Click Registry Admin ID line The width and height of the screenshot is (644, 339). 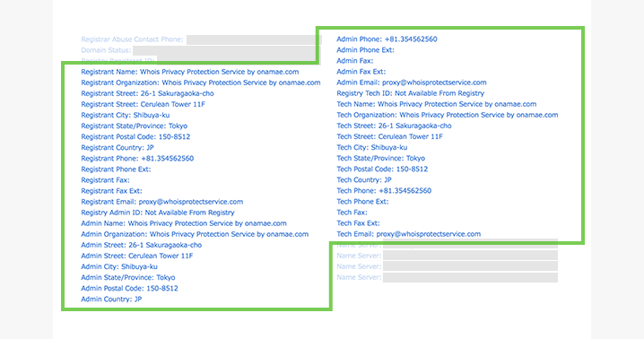(x=158, y=213)
